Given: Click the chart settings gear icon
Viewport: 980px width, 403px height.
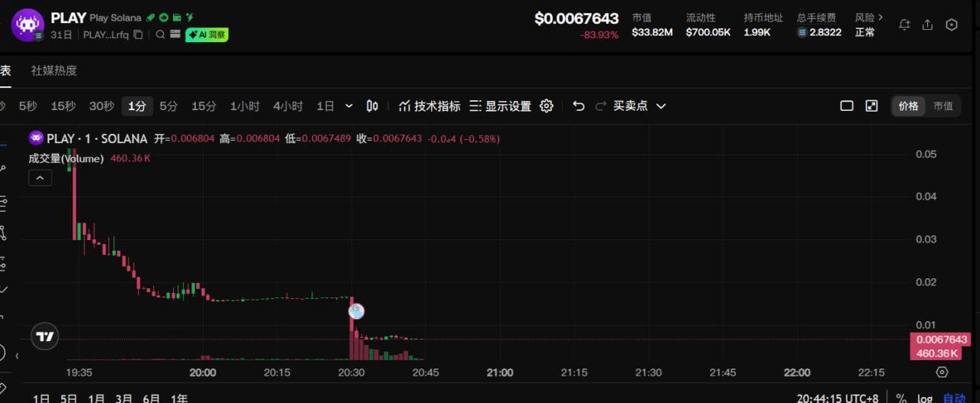Looking at the screenshot, I should point(547,106).
